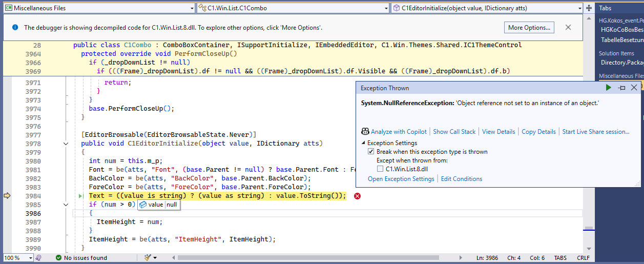Collapse the C1EditorInitialize method at line 3978
This screenshot has height=264, width=644.
click(x=66, y=144)
